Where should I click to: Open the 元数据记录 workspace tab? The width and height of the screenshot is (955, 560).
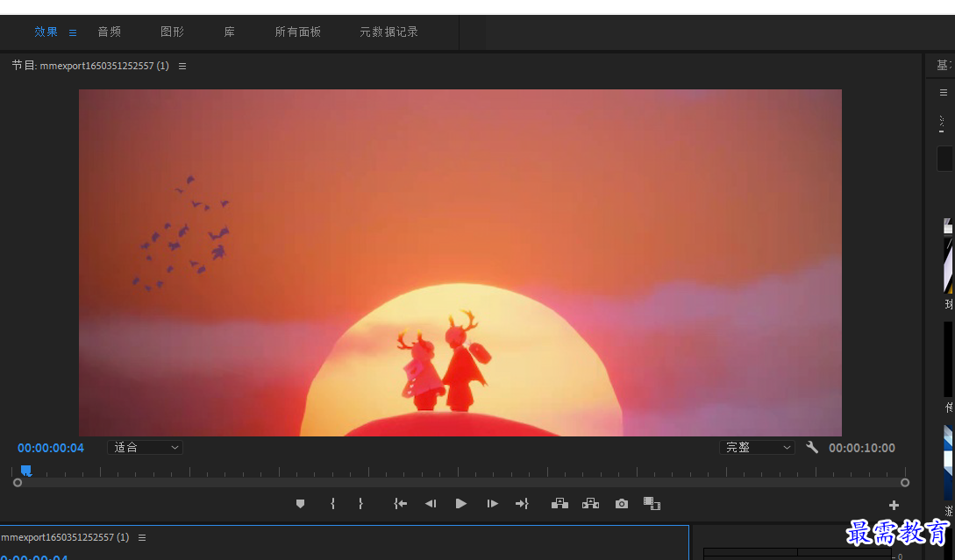click(388, 32)
